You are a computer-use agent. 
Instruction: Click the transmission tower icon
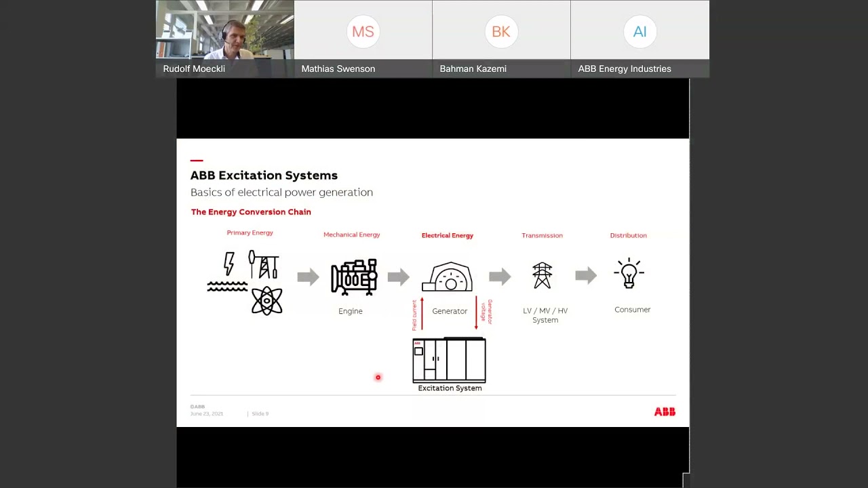[x=542, y=275]
